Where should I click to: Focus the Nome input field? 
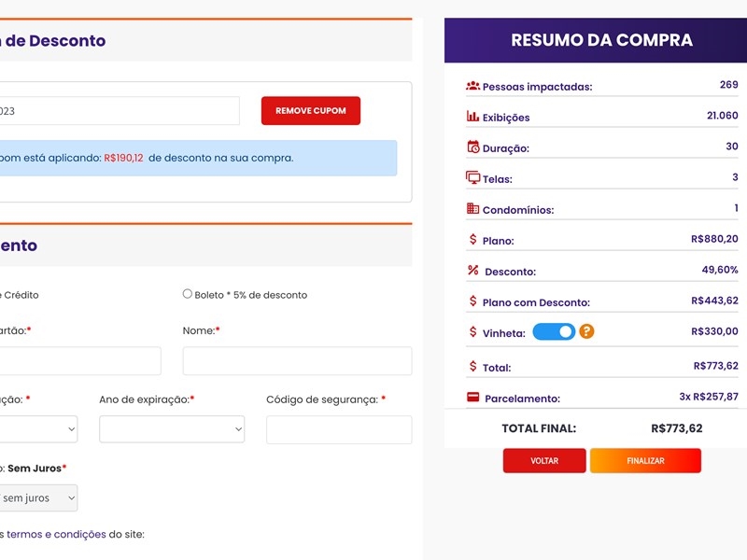pyautogui.click(x=297, y=360)
